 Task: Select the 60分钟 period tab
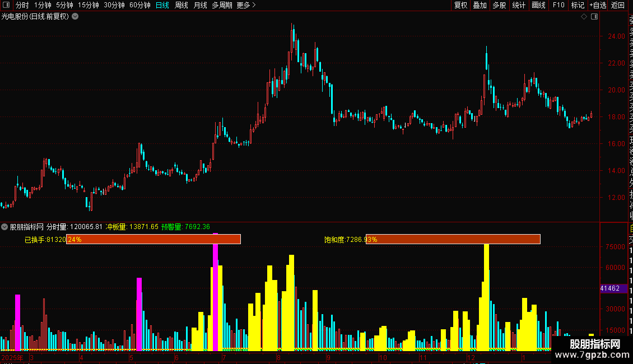pos(140,5)
